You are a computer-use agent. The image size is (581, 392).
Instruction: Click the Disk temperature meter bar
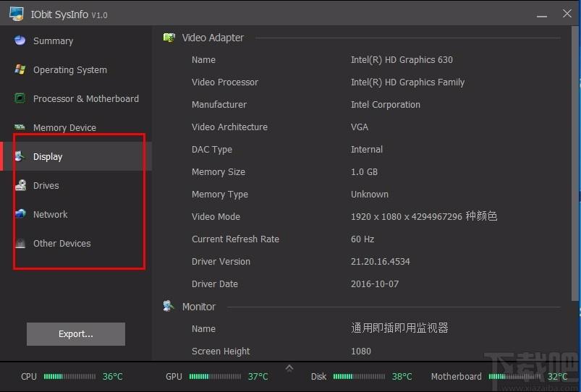(x=359, y=376)
